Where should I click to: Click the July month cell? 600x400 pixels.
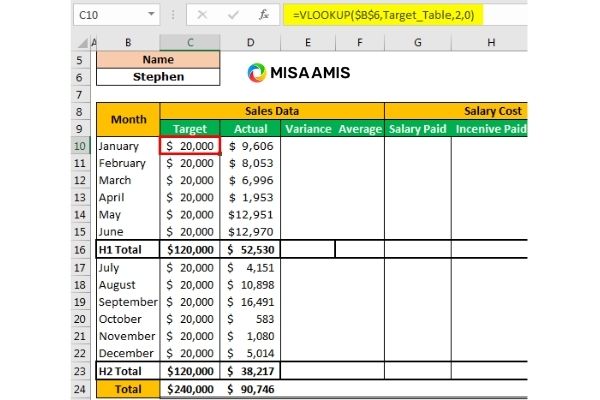pos(128,268)
